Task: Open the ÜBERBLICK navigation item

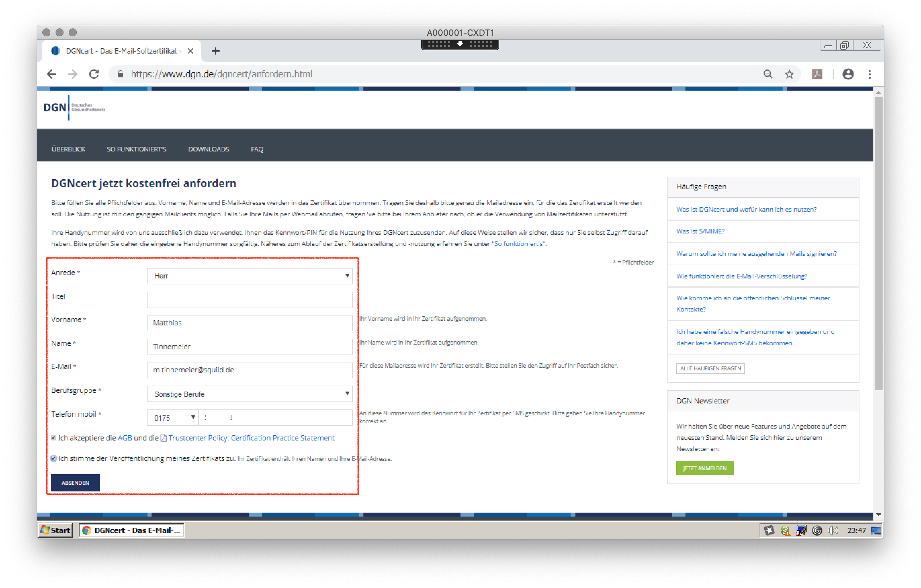Action: [x=68, y=149]
